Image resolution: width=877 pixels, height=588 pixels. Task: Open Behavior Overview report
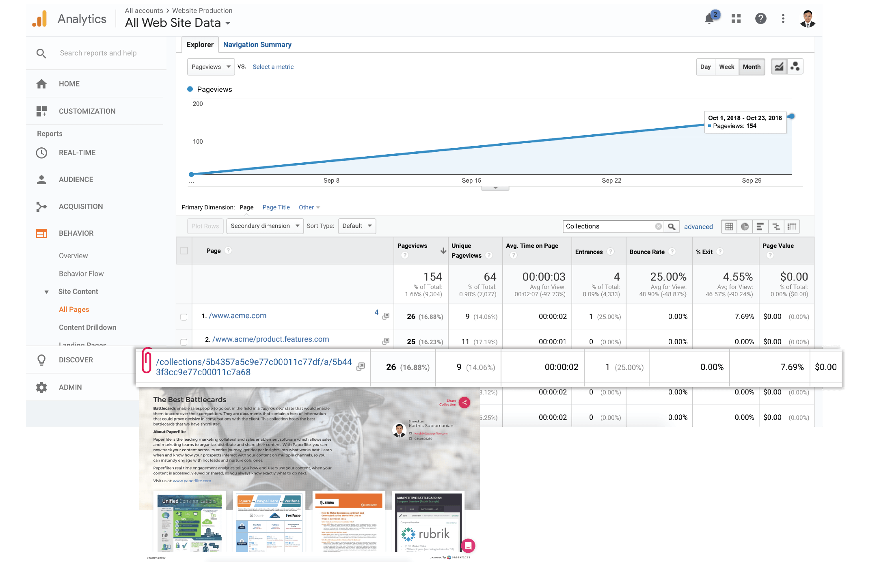[73, 256]
